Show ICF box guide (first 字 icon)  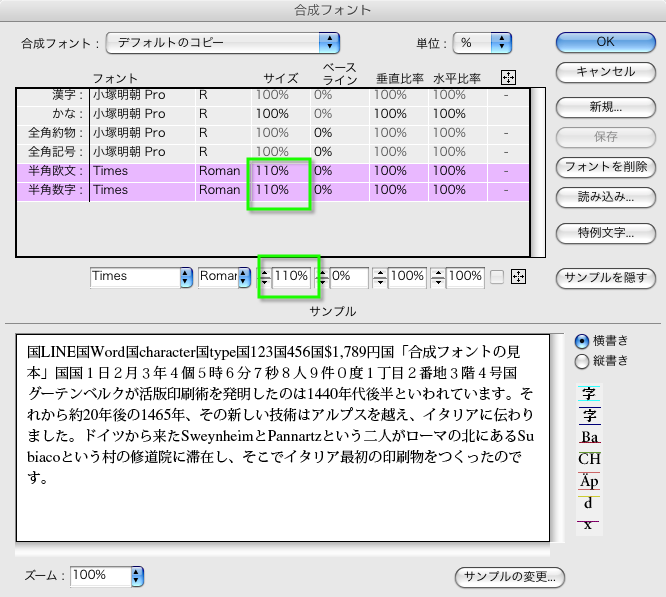589,393
